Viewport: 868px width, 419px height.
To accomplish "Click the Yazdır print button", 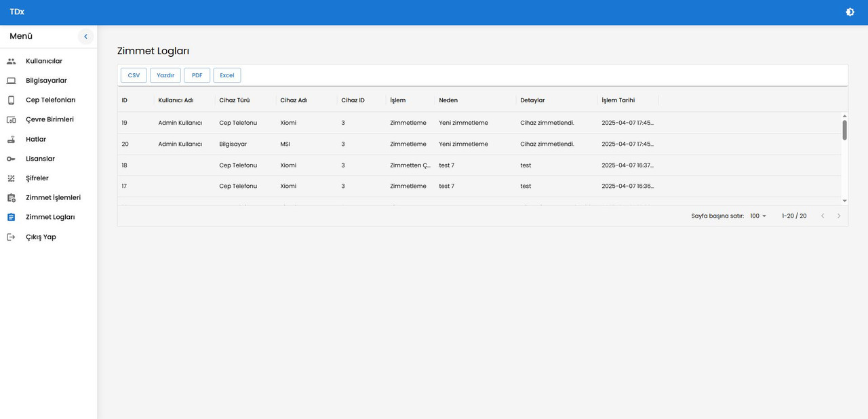I will coord(165,75).
